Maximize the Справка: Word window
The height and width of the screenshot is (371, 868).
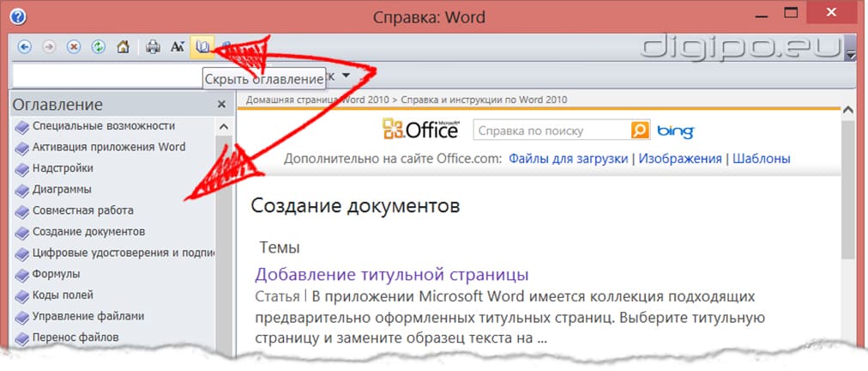(x=791, y=12)
